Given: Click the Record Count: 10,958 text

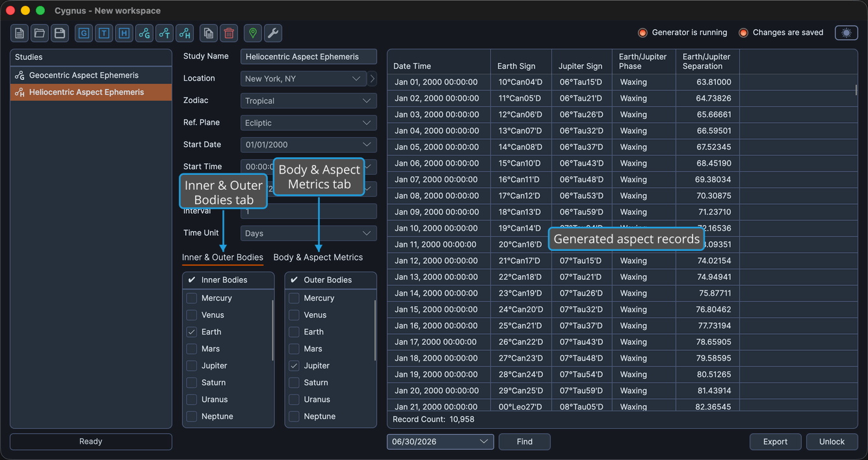Looking at the screenshot, I should pos(434,420).
